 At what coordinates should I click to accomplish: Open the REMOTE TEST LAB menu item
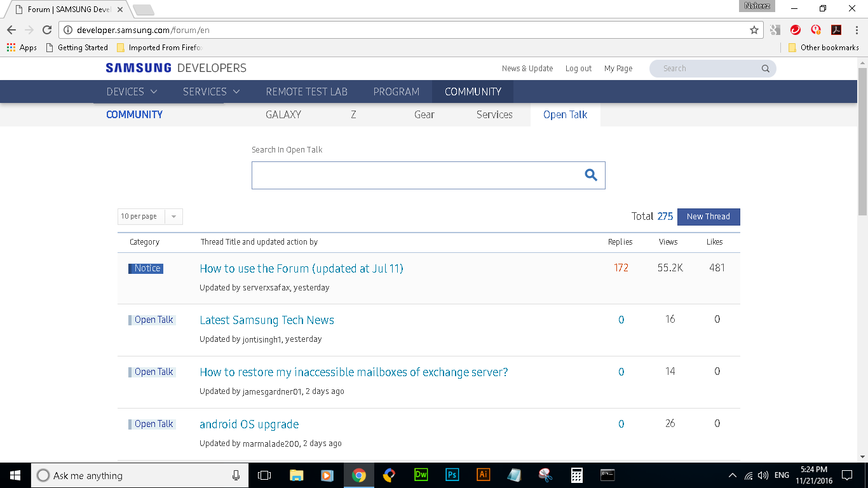click(x=306, y=91)
